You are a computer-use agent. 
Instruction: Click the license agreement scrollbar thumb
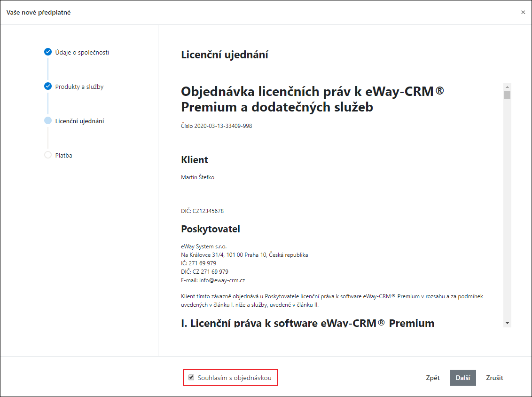(507, 95)
